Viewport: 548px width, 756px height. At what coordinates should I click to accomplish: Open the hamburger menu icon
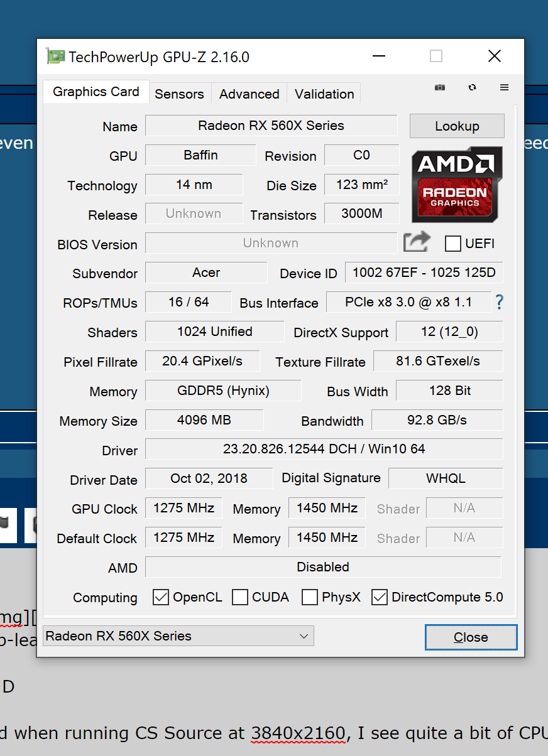(x=504, y=87)
